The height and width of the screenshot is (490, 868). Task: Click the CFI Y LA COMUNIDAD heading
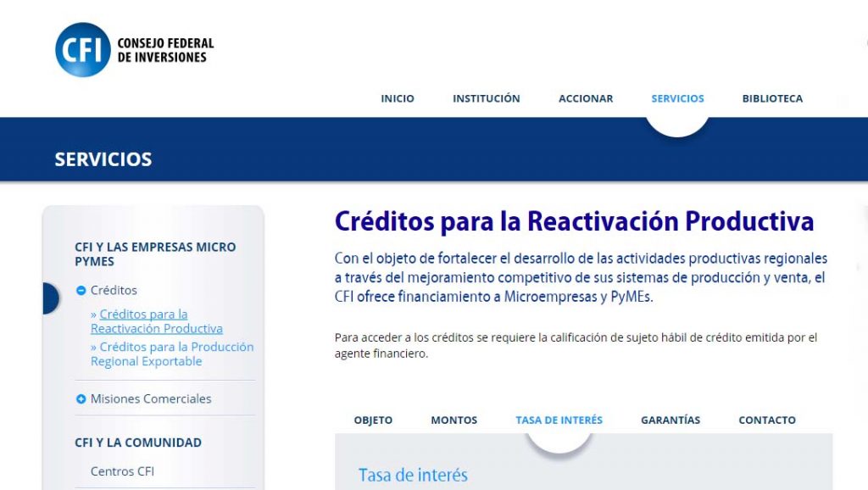pyautogui.click(x=138, y=443)
